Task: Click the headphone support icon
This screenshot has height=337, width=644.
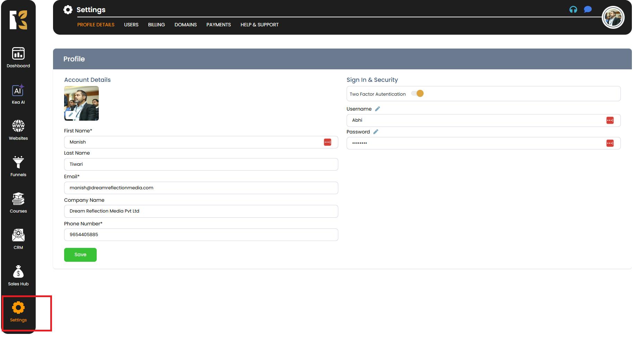Action: (573, 10)
